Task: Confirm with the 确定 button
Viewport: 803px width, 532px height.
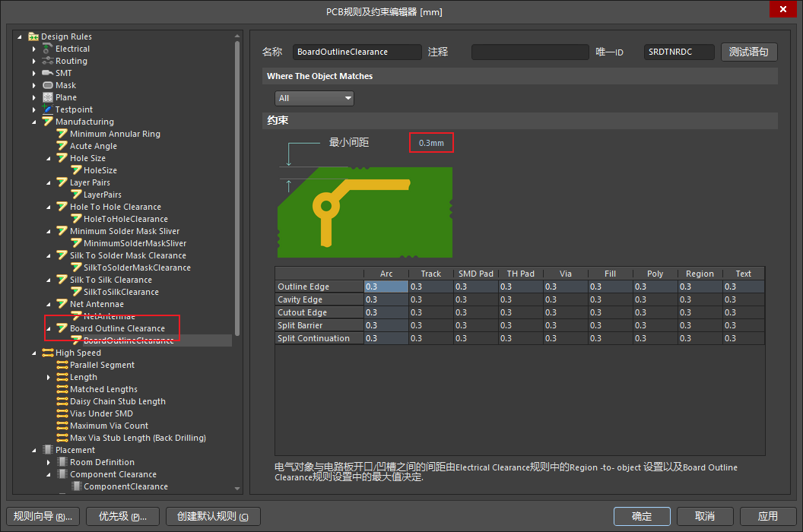Action: tap(642, 516)
